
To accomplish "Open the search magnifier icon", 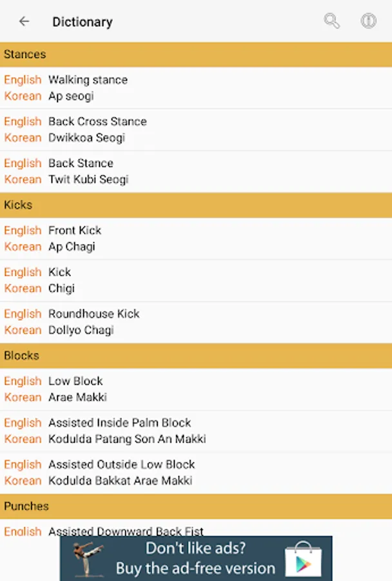I will click(331, 21).
